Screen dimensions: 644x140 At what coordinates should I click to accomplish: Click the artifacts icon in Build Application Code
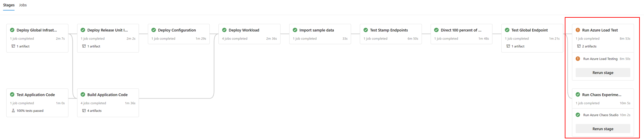pos(84,110)
